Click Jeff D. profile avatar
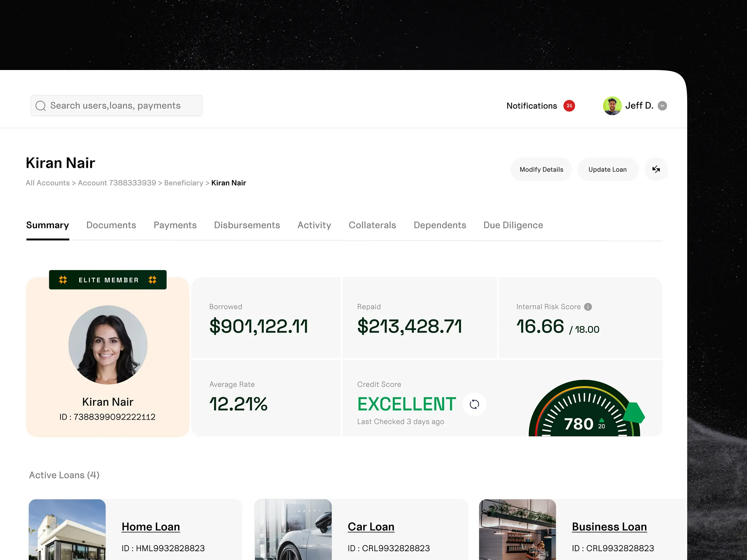This screenshot has width=747, height=560. click(x=612, y=106)
